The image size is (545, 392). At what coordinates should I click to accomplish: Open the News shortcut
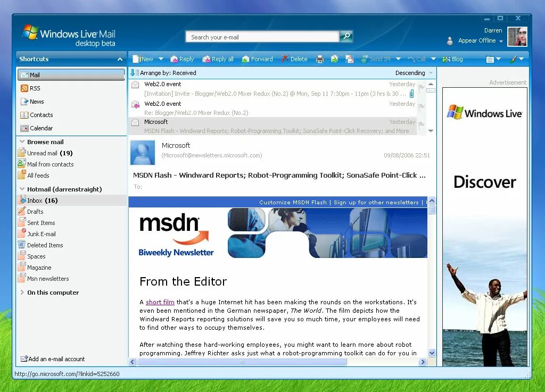coord(32,102)
